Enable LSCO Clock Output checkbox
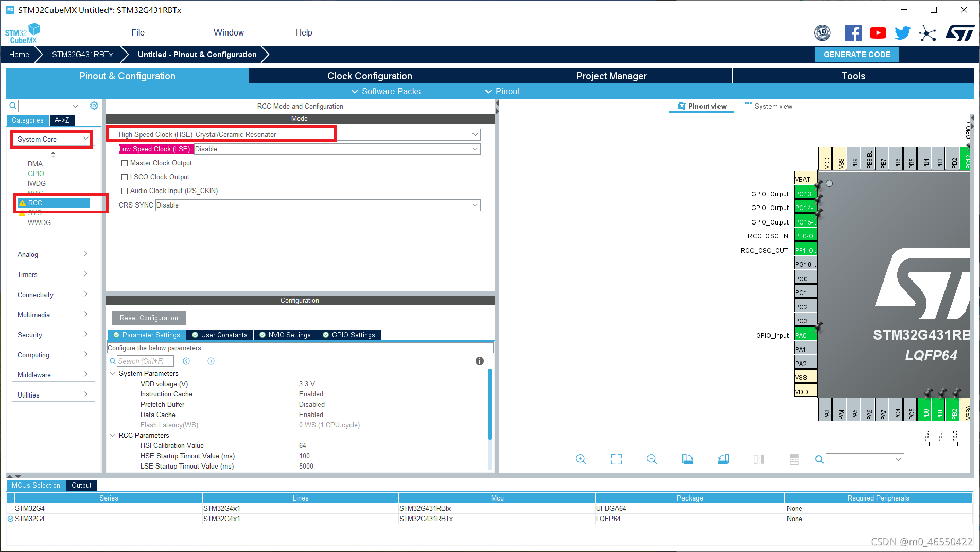This screenshot has width=980, height=552. (x=125, y=177)
